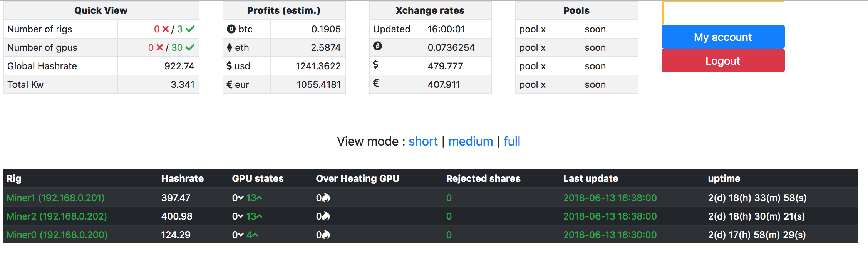Open rig Miner2 (192.168.0.202)

click(x=57, y=216)
